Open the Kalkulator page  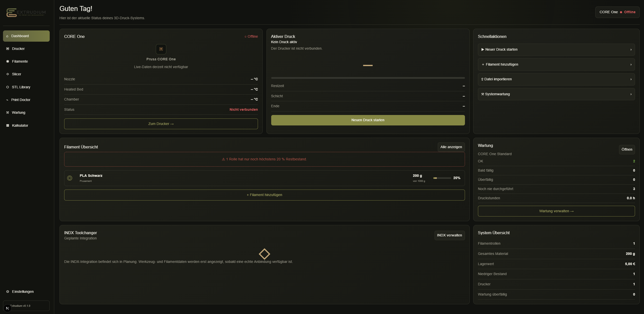(26, 125)
